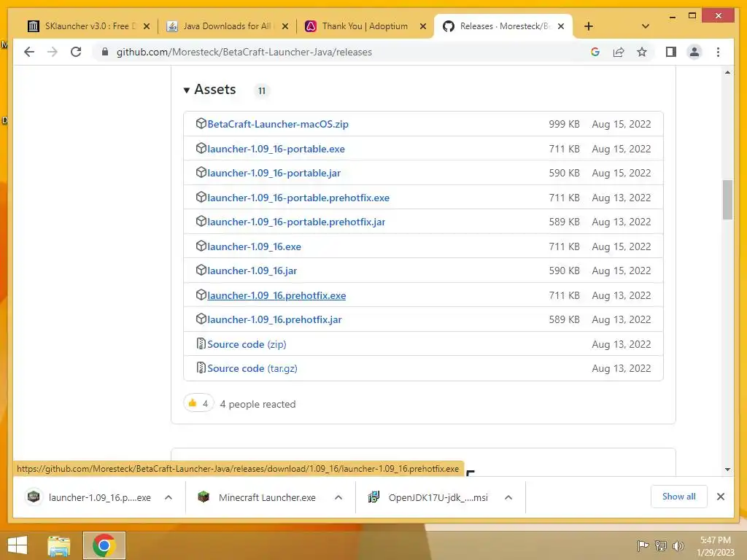Download Source code (tar.gz)
Image resolution: width=747 pixels, height=560 pixels.
tap(252, 368)
